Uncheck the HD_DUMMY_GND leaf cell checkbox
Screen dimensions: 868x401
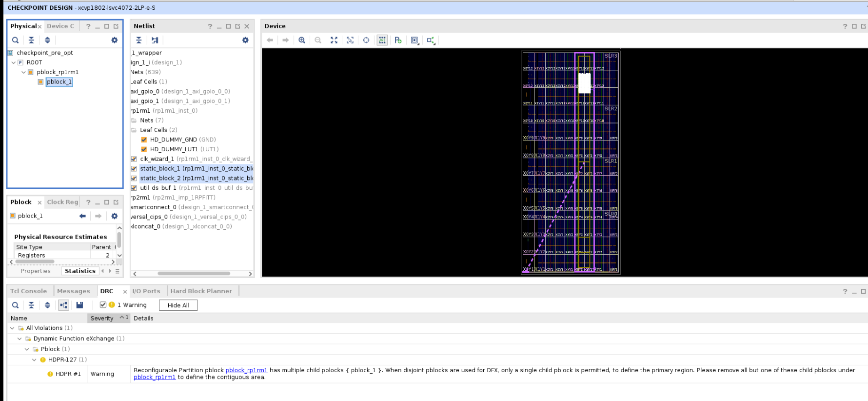point(144,140)
